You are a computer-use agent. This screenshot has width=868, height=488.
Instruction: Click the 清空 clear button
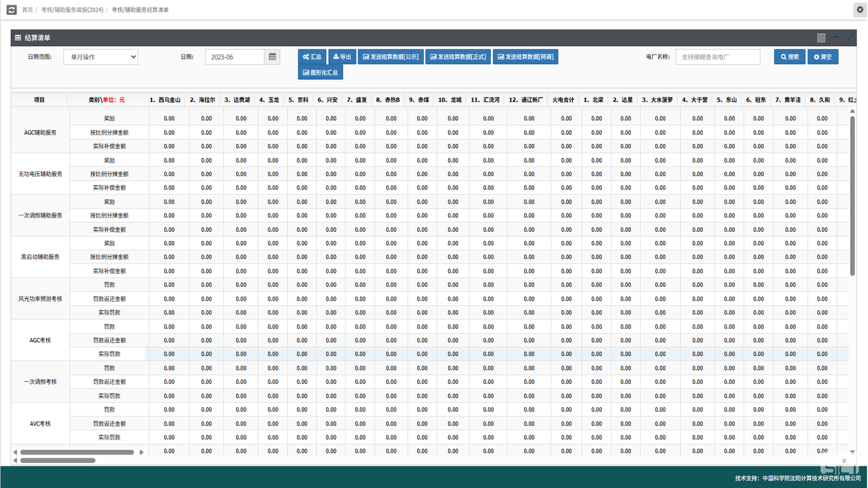coord(823,57)
